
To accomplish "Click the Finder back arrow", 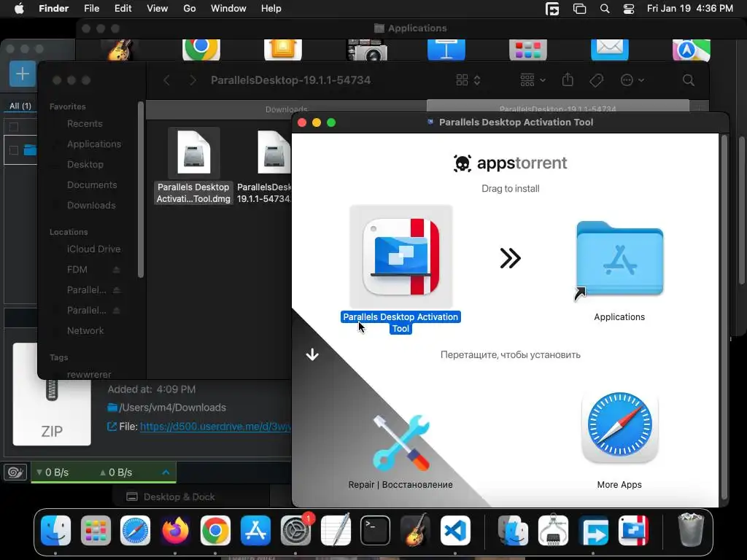I will 166,80.
